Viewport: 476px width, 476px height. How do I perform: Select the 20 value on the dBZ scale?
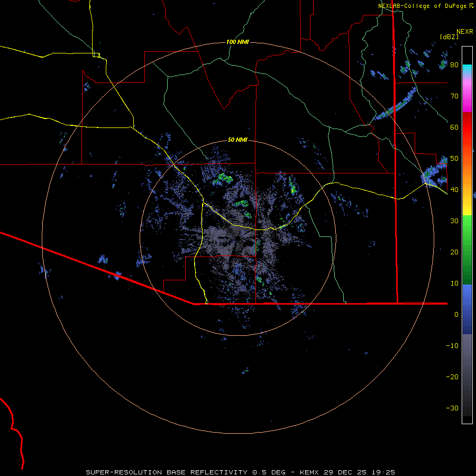(454, 252)
